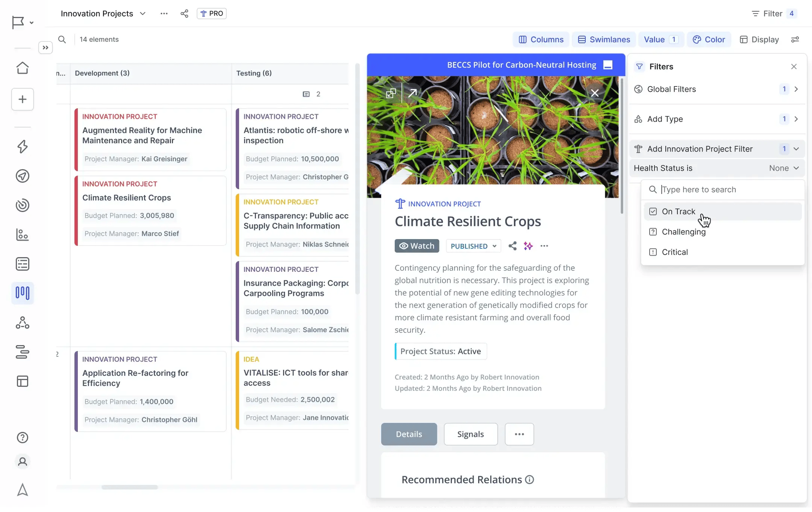
Task: Open the bubble chart sidebar icon
Action: tap(23, 235)
